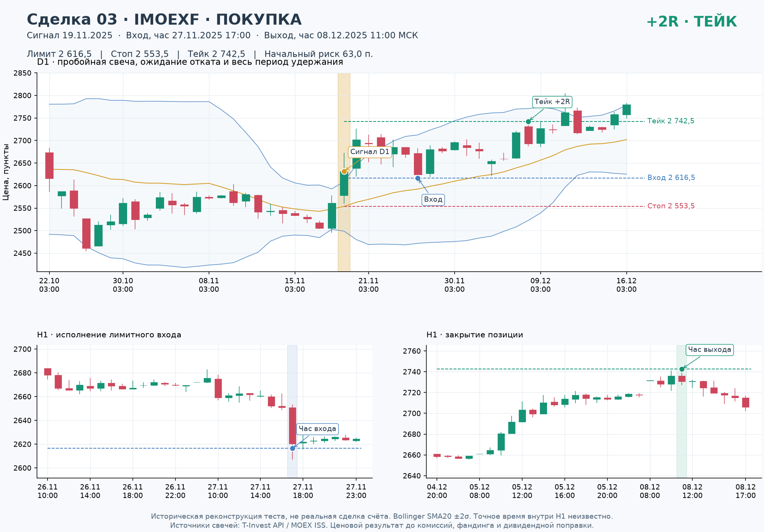Viewport: 764px width, 532px height.
Task: Click the 'Сигнал D1' annotation label
Action: tap(370, 152)
